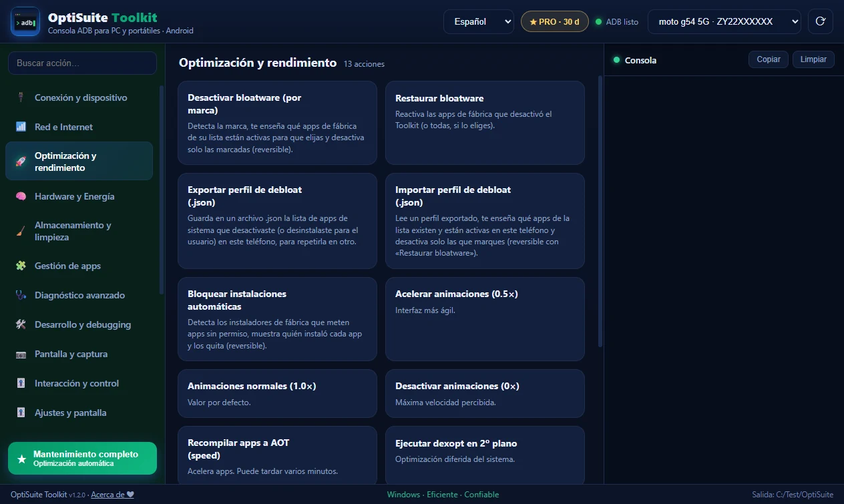Click the Consola panel title
The height and width of the screenshot is (504, 844).
(640, 60)
